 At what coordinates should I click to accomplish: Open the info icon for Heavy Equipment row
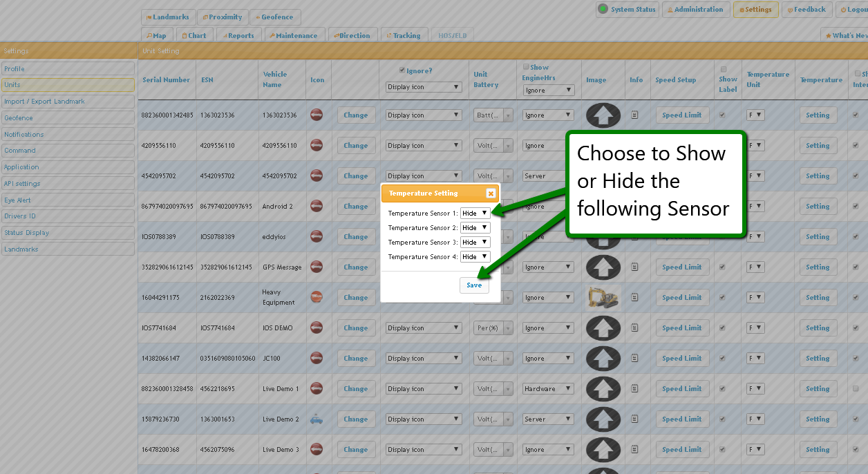tap(635, 298)
